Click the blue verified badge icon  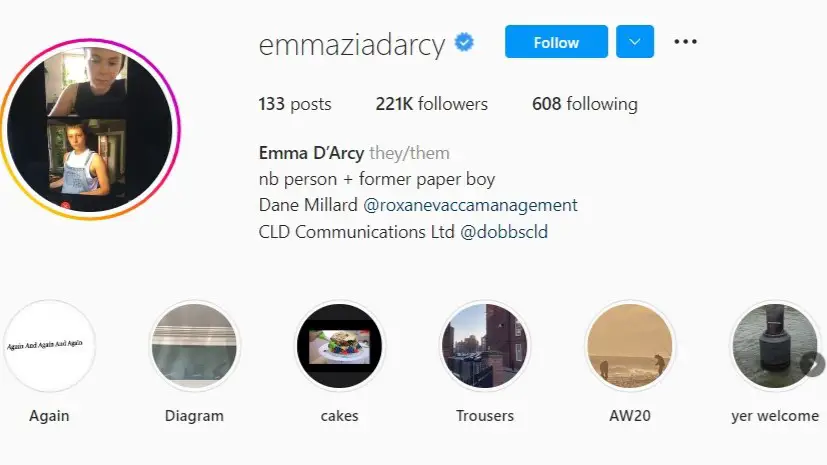pos(464,42)
